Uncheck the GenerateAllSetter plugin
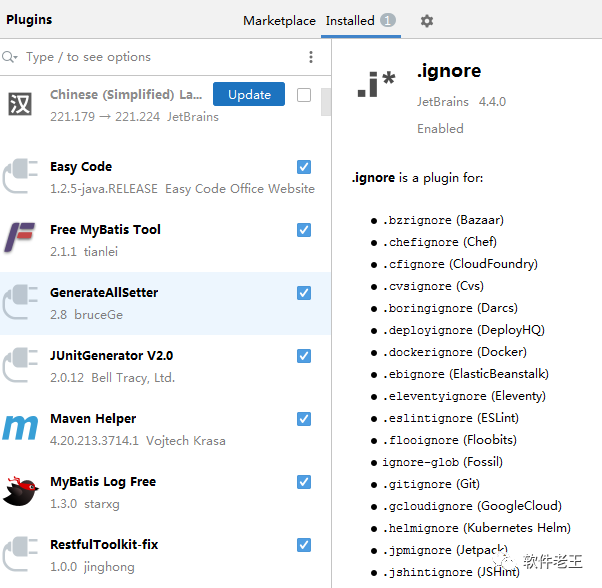Image resolution: width=602 pixels, height=588 pixels. 304,293
